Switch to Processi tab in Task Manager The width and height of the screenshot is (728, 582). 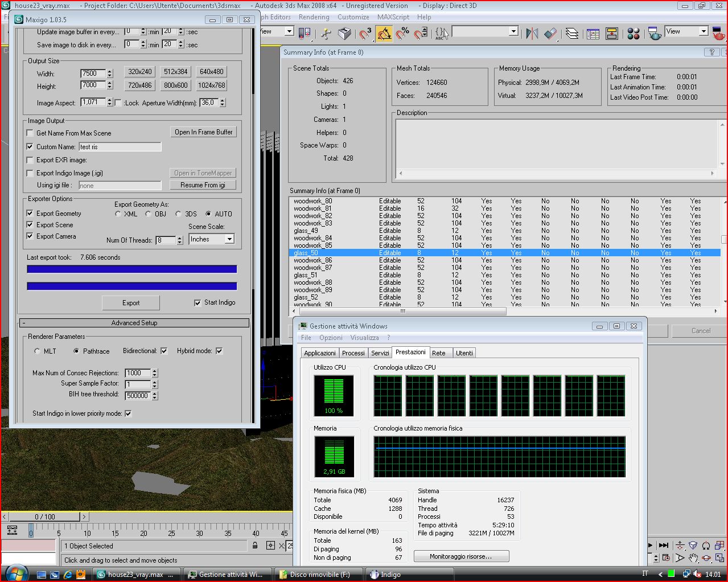point(353,353)
